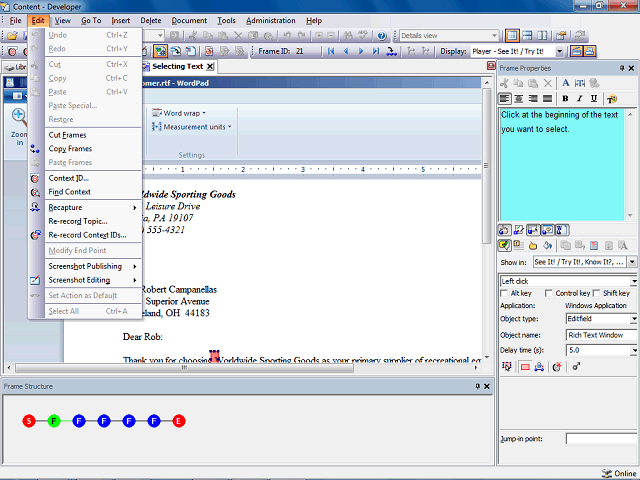
Task: Click the find binoculars toolbar icon
Action: [x=348, y=36]
